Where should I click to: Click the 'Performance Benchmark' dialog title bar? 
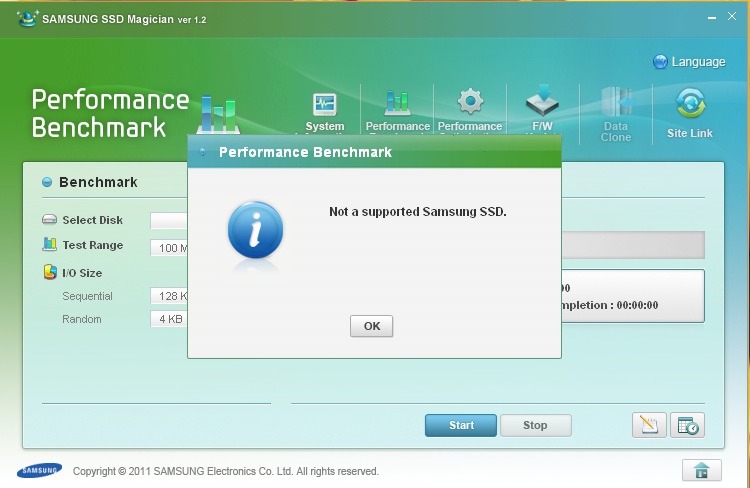374,152
